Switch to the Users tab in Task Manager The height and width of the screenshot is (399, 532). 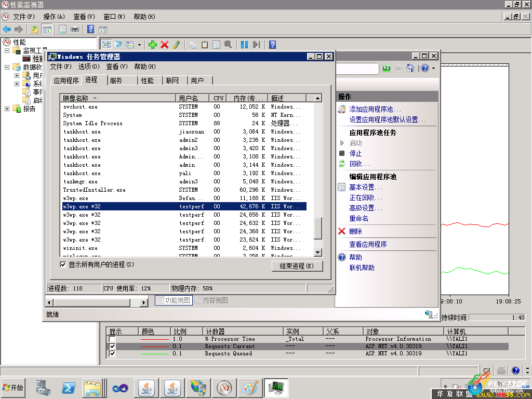pos(200,81)
